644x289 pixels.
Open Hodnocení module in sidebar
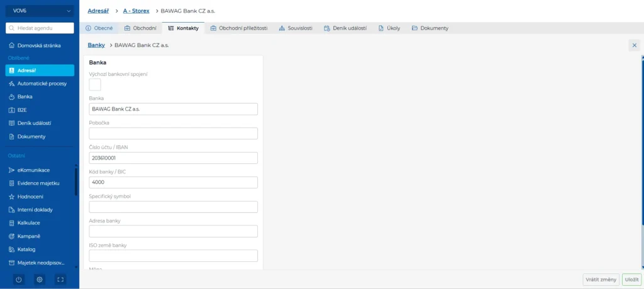point(31,197)
